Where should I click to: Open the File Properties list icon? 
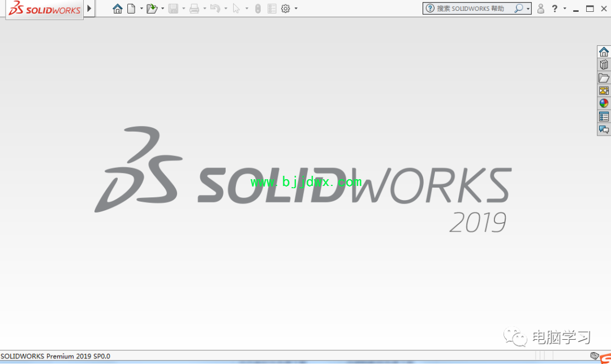click(272, 8)
